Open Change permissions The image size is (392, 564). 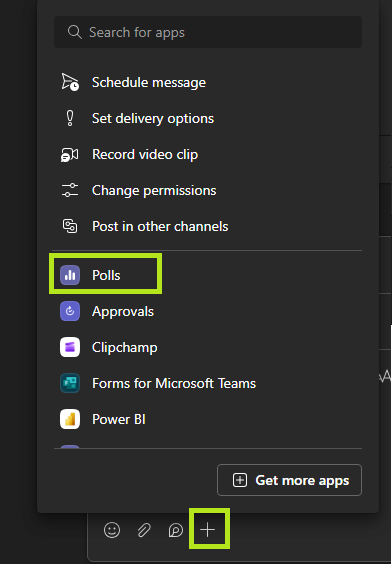[x=208, y=190]
